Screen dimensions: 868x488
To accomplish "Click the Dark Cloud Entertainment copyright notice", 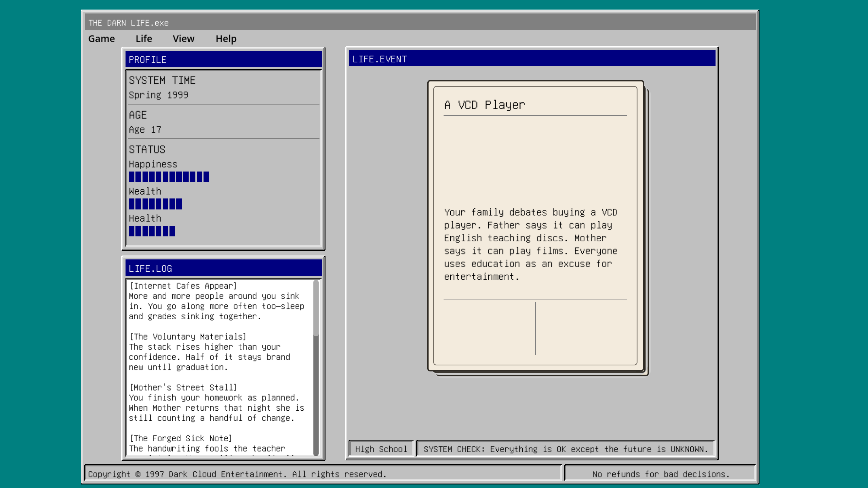I will click(237, 474).
